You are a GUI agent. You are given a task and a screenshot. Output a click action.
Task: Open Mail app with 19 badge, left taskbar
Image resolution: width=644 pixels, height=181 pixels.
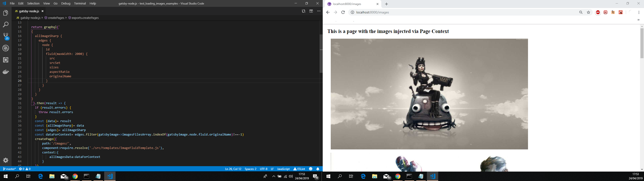point(64,177)
